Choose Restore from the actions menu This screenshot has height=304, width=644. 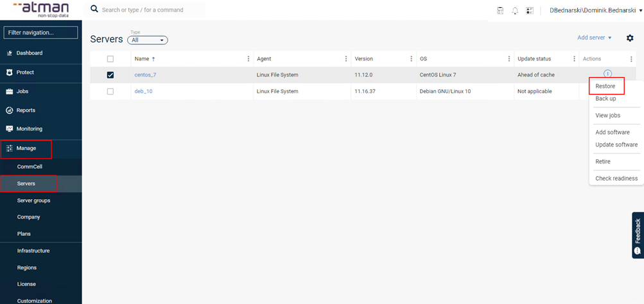(x=605, y=86)
